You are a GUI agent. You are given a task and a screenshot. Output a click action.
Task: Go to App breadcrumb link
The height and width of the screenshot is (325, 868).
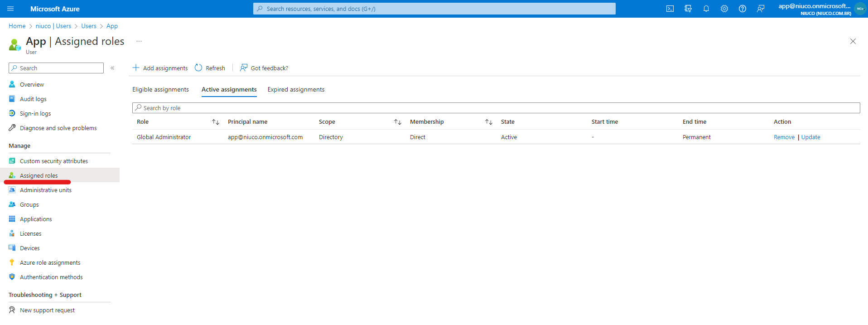click(112, 26)
